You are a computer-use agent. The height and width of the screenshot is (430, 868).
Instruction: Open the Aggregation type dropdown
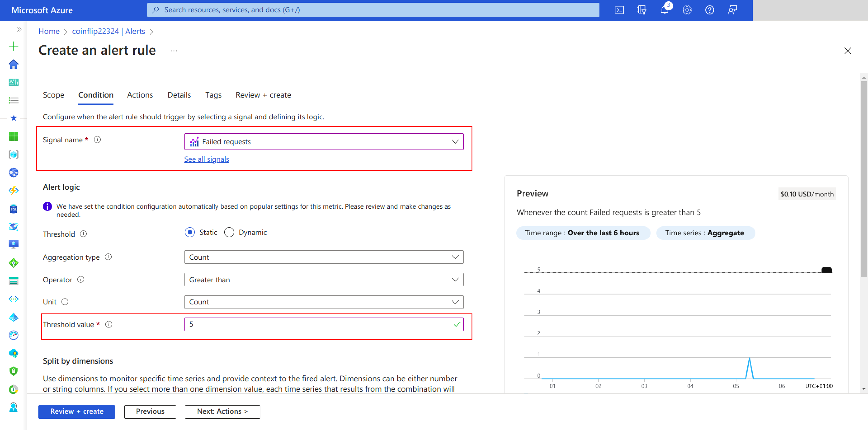pyautogui.click(x=323, y=257)
